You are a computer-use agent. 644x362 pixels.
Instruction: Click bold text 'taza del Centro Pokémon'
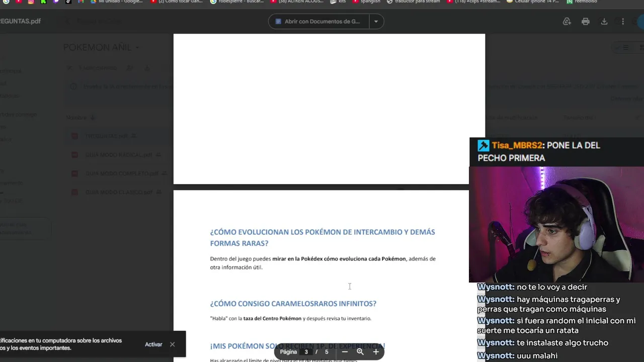coord(272,318)
